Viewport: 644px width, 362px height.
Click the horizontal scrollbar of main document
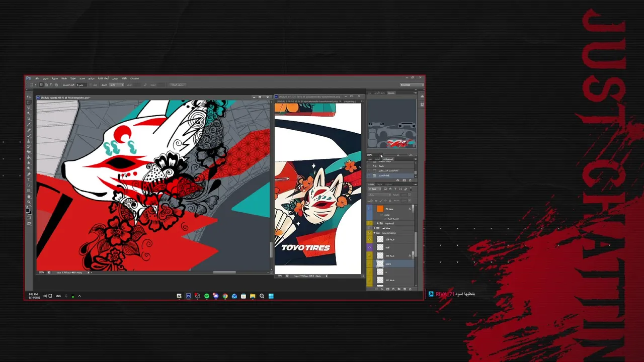pos(224,273)
